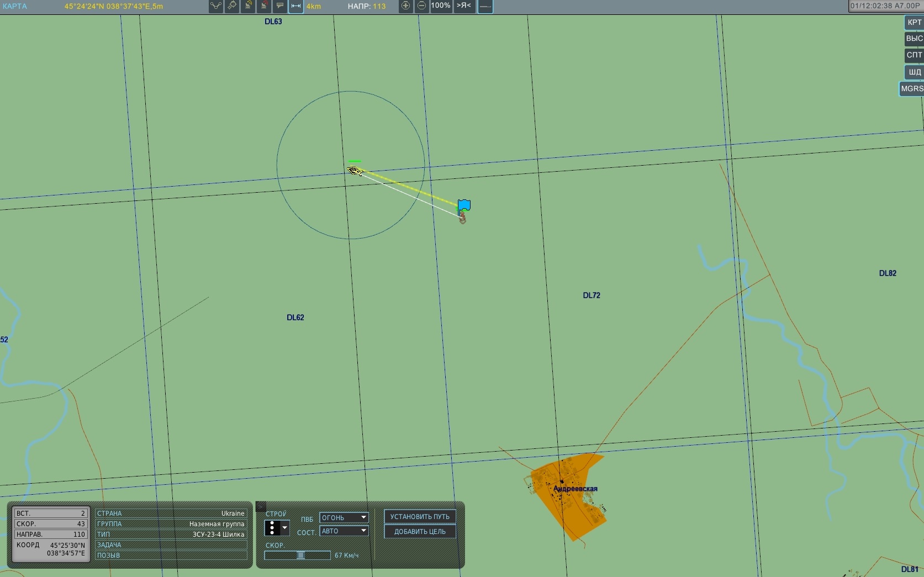Viewport: 924px width, 577px height.
Task: Toggle ШД lat-long coordinate display
Action: tap(914, 72)
